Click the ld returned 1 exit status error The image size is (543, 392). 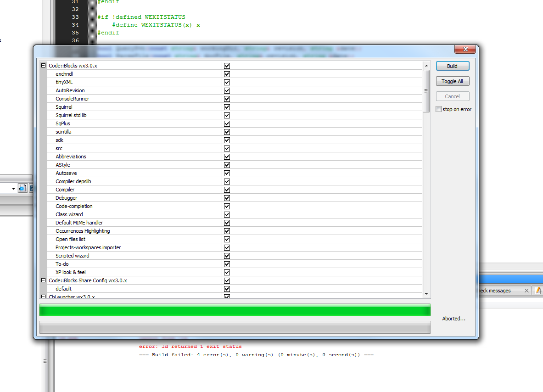tap(190, 347)
